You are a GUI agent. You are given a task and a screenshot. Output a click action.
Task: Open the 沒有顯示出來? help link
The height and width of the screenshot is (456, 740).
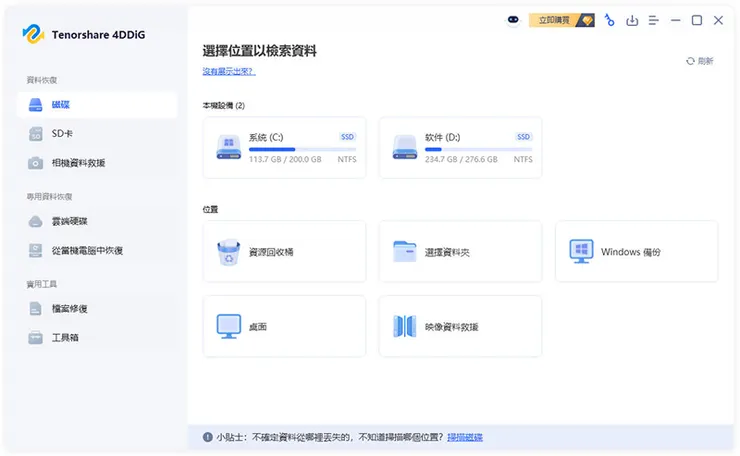tap(229, 71)
